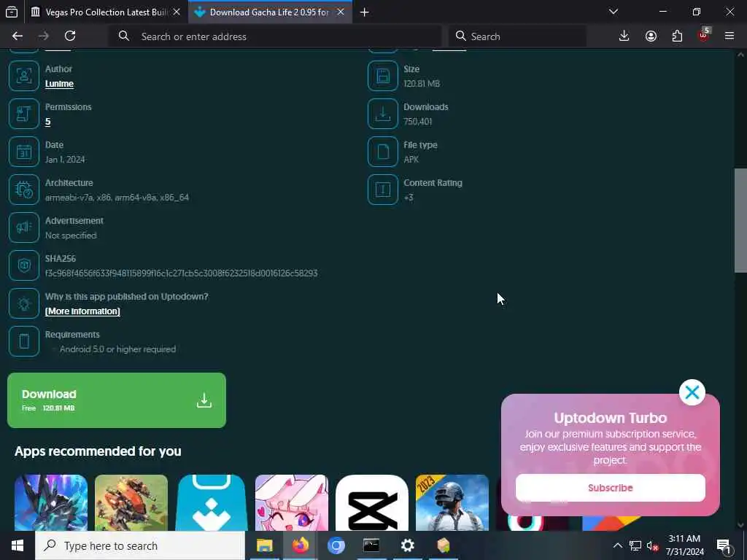Open the Extensions puzzle icon
Image resolution: width=747 pixels, height=560 pixels.
(677, 36)
